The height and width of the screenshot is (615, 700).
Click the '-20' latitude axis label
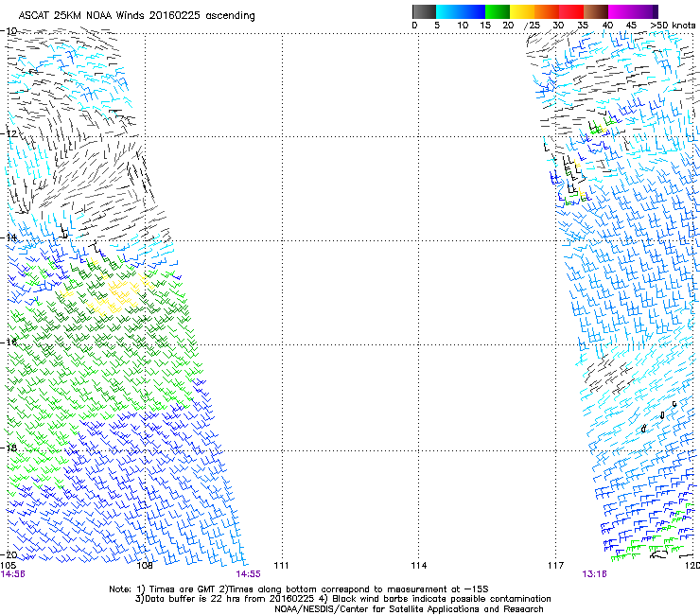9,554
